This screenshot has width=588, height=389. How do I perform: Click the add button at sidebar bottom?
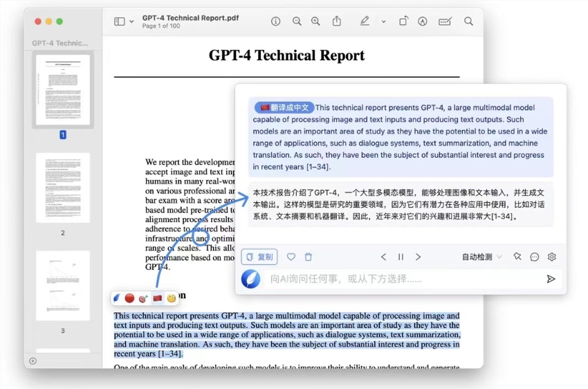(33, 361)
